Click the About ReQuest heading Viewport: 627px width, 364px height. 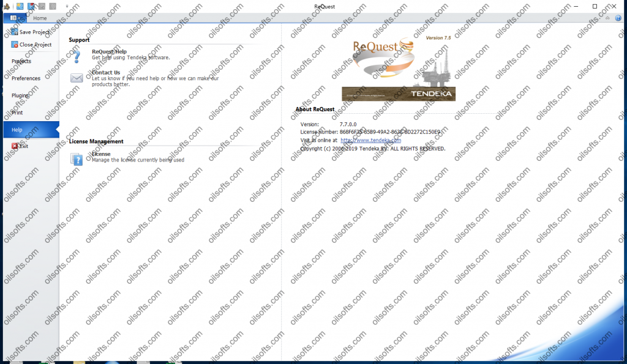[x=315, y=109]
